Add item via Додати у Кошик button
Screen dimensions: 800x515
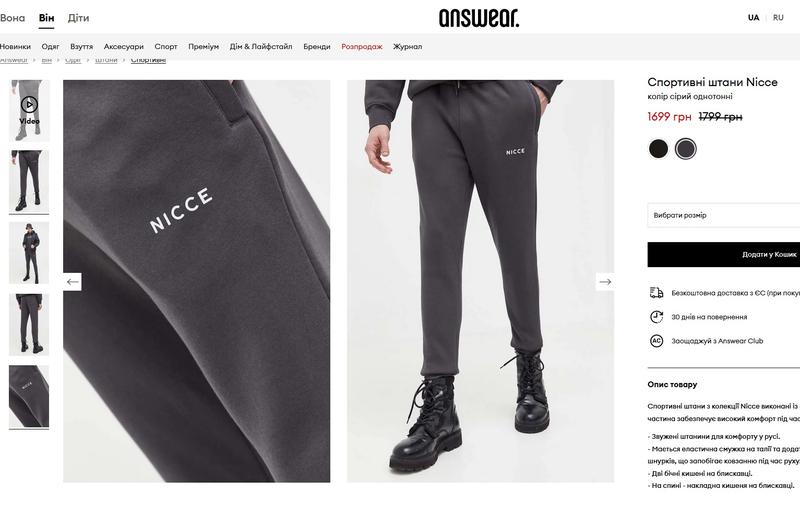[723, 254]
